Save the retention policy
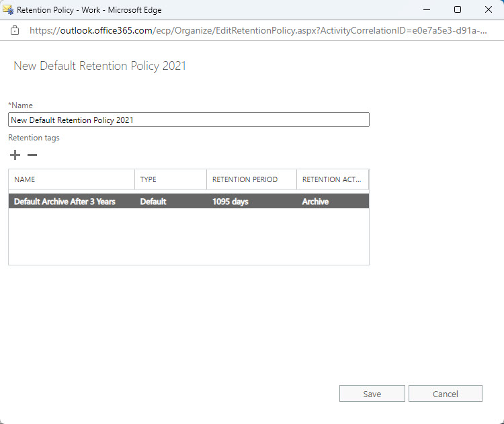The height and width of the screenshot is (424, 504). pyautogui.click(x=372, y=394)
